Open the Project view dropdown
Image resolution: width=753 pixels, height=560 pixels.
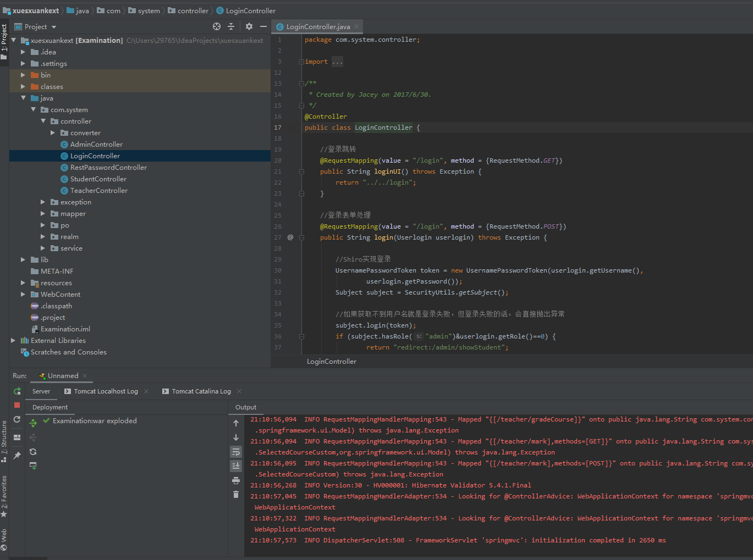54,27
